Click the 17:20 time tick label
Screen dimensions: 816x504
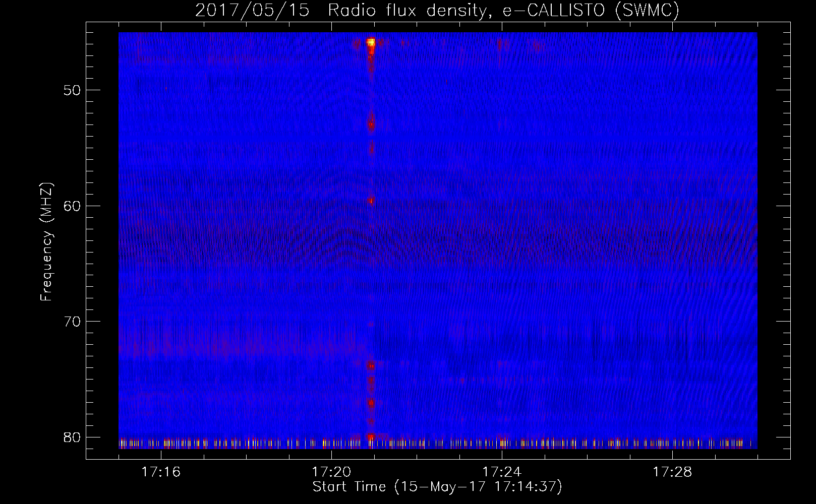(331, 472)
